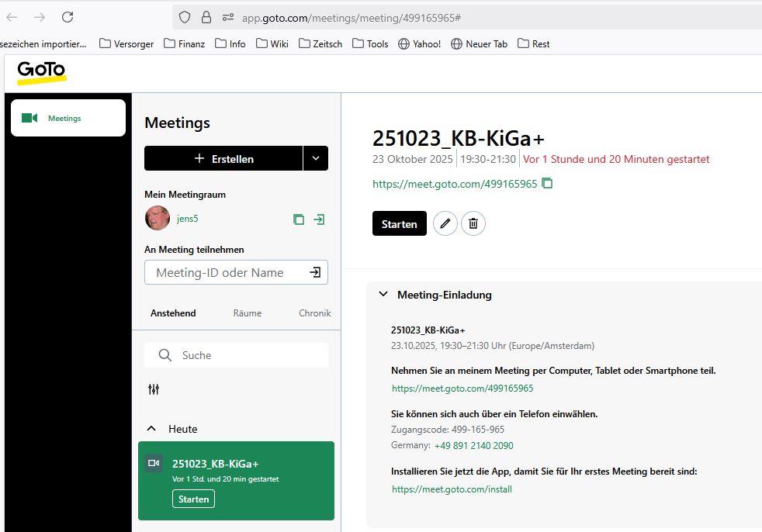This screenshot has width=762, height=532.
Task: Enter the jens5 meeting room via arrow icon
Action: (x=319, y=219)
